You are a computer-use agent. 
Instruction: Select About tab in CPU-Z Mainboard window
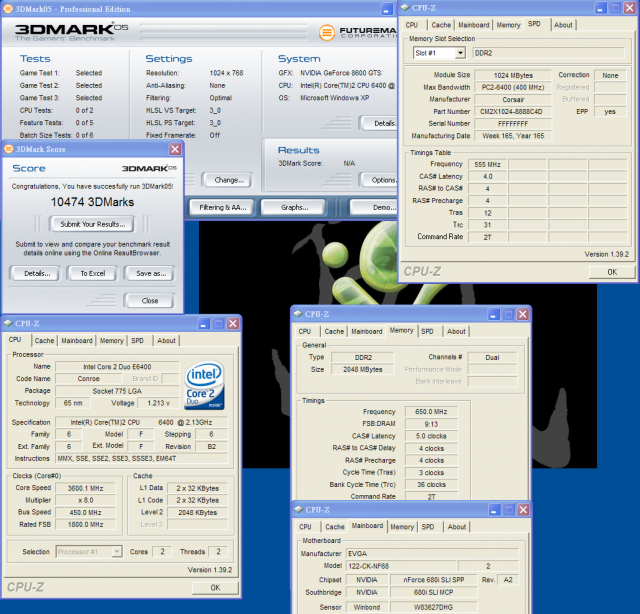pos(457,527)
